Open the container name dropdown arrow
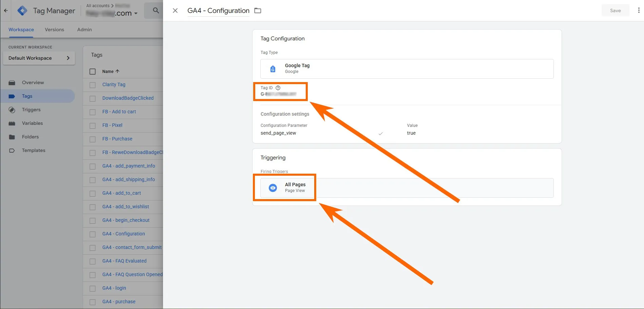This screenshot has height=309, width=644. point(136,14)
